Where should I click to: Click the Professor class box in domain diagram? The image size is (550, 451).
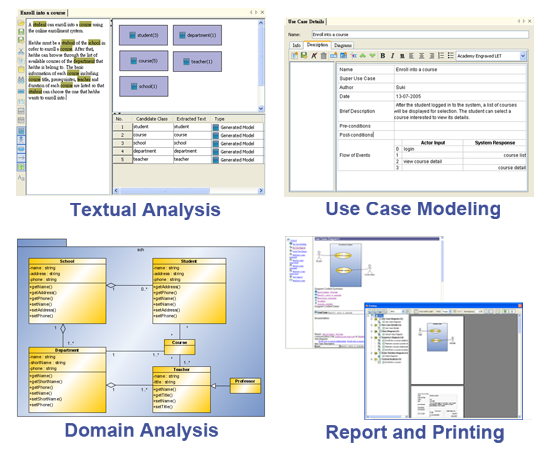[245, 385]
